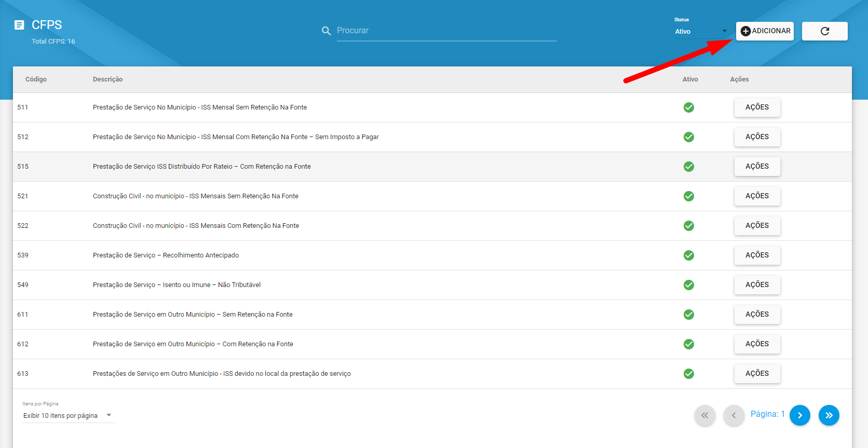This screenshot has width=868, height=448.
Task: Click 'Outro Município – Com Retenção na Fonte' description
Action: 193,344
